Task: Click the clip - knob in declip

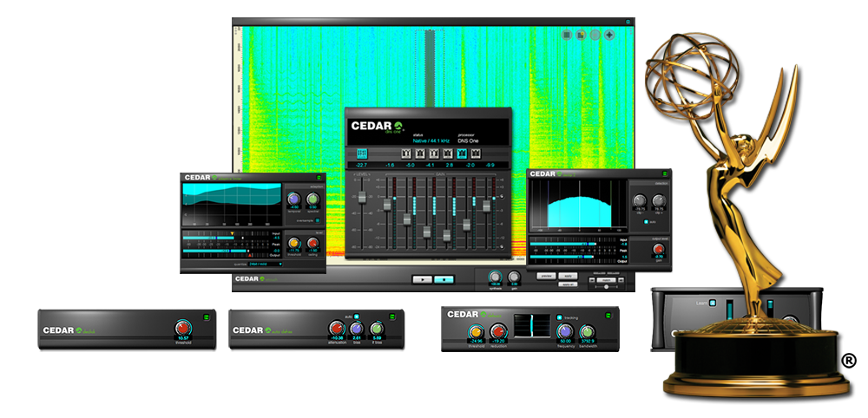Action: [x=640, y=200]
